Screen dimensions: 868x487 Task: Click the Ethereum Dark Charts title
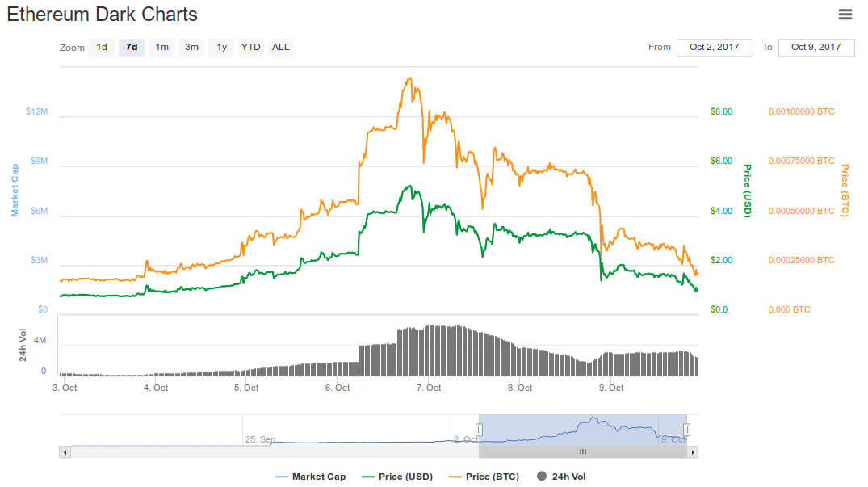(102, 15)
